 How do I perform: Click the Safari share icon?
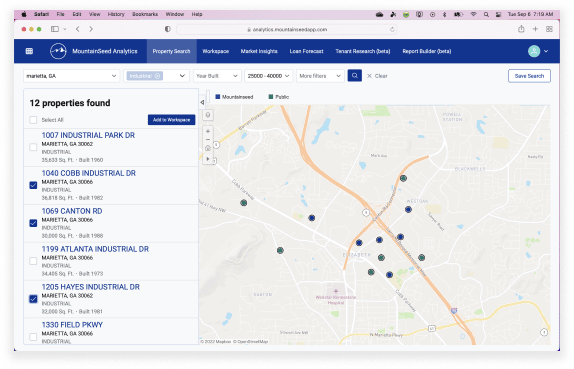521,29
